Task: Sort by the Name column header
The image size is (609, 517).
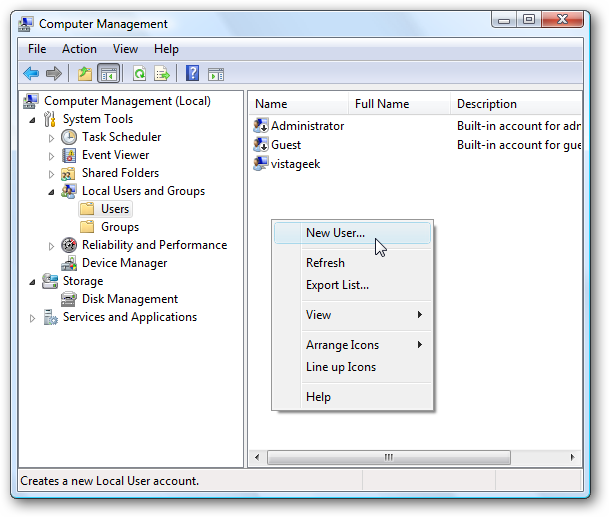Action: point(298,104)
